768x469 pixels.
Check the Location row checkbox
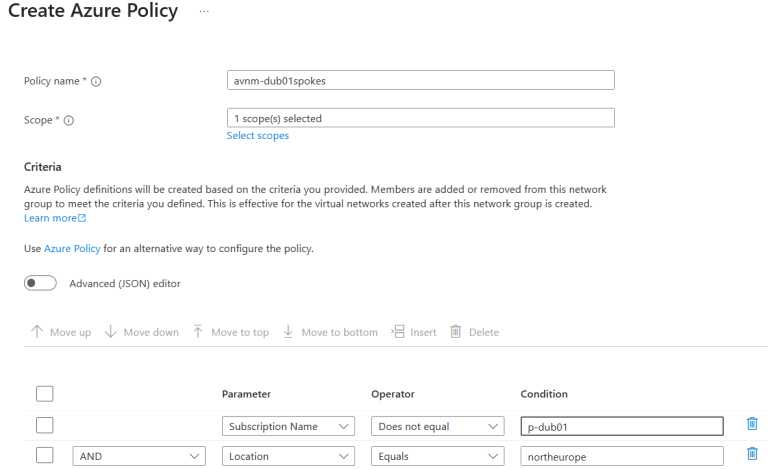point(45,455)
